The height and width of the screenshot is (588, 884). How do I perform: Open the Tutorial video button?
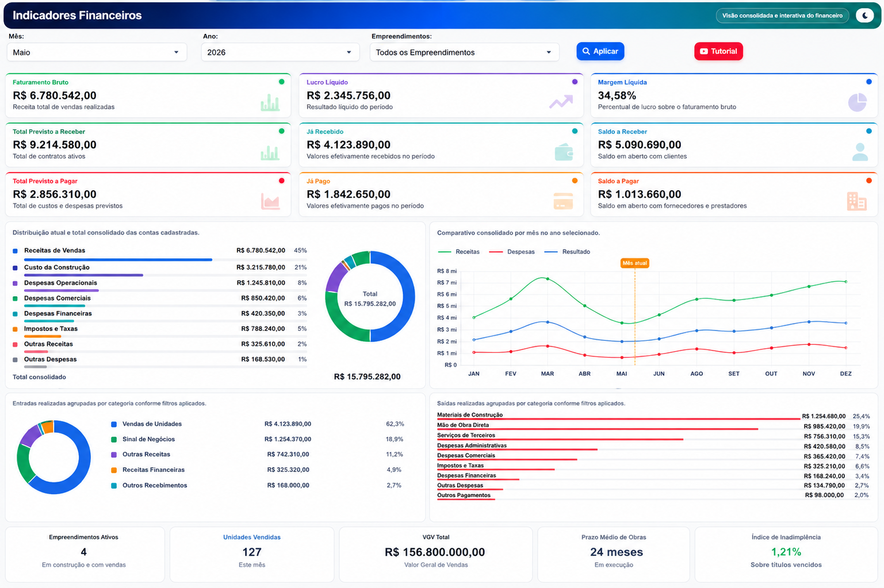718,51
